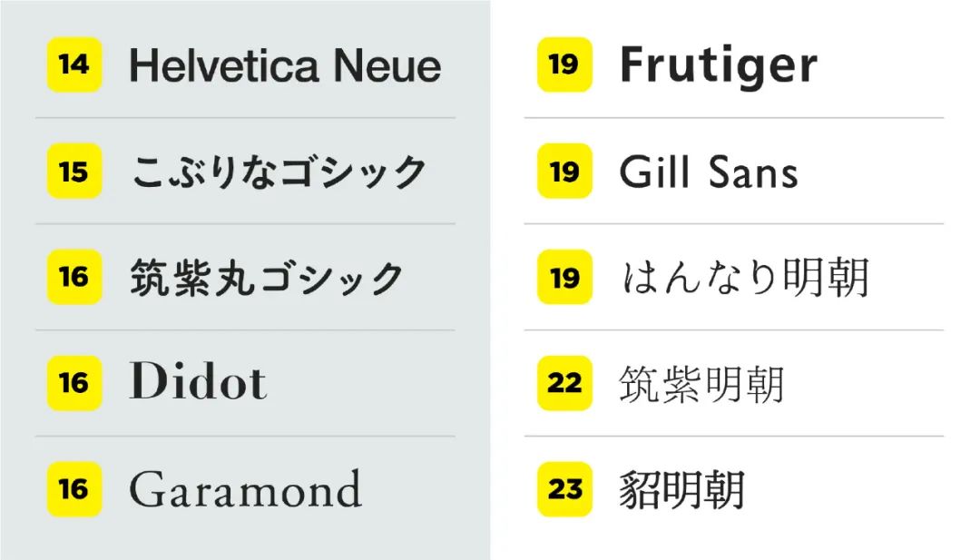
Task: Select the 16 badge beside Garamond
Action: pos(74,489)
